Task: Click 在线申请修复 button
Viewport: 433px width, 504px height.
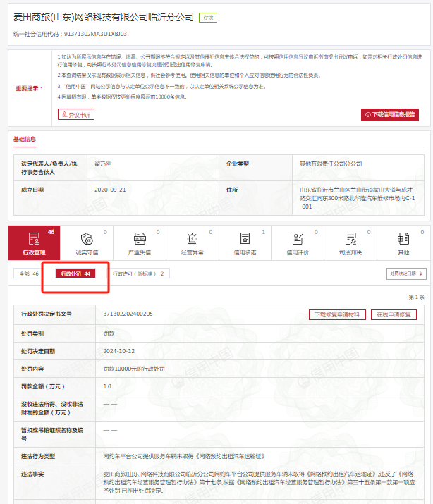Action: [394, 314]
